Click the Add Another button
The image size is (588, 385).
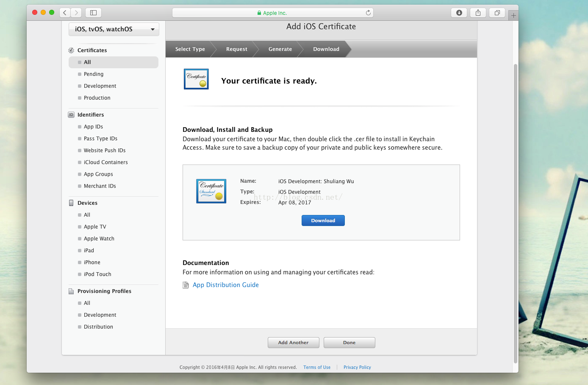pyautogui.click(x=294, y=343)
